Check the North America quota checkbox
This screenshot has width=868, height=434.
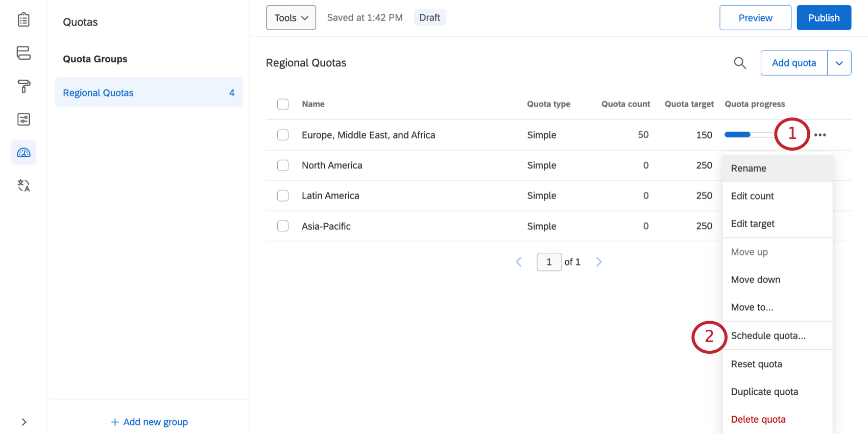pos(283,165)
